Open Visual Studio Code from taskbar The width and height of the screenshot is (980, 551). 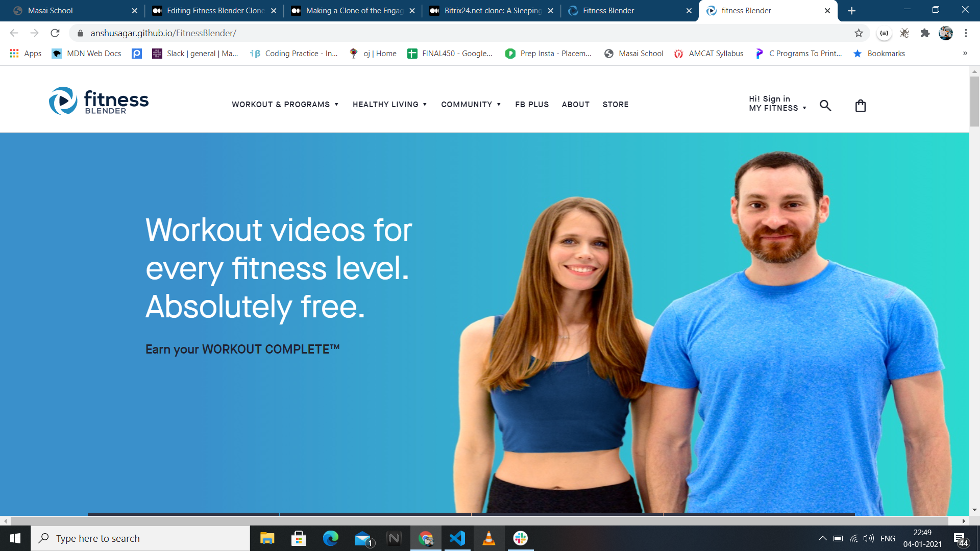[457, 538]
